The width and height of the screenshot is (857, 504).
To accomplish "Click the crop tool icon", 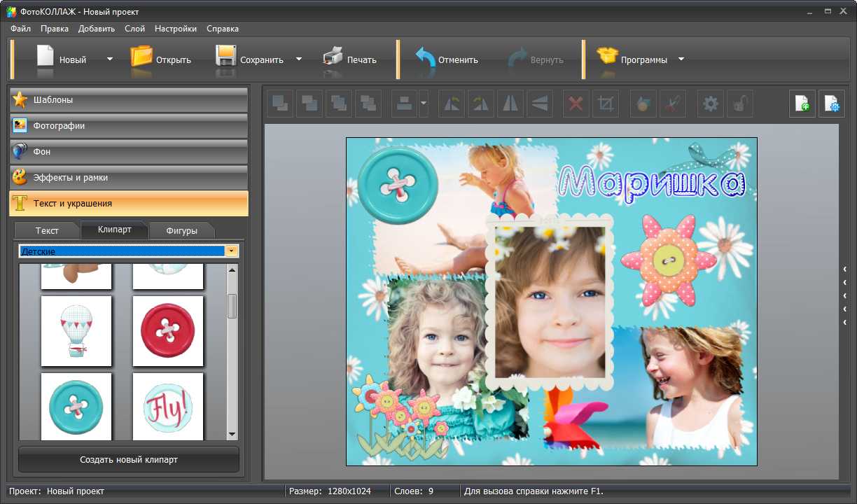I will click(x=606, y=104).
